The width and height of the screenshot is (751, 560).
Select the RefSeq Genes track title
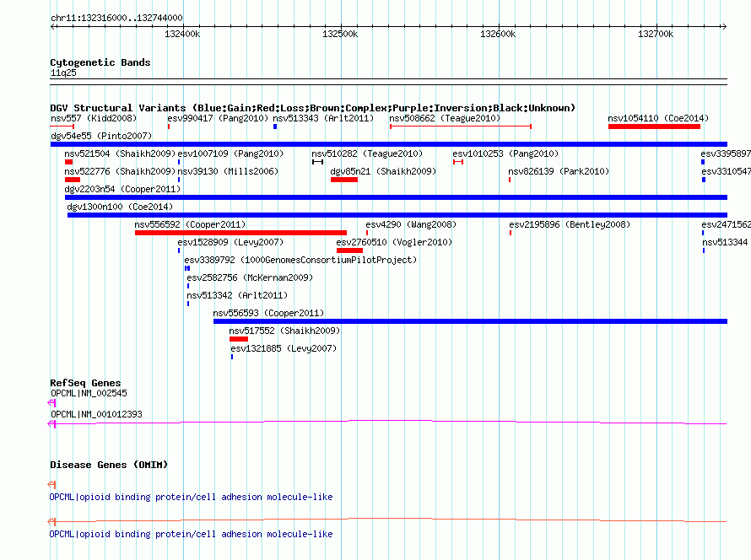pos(85,383)
